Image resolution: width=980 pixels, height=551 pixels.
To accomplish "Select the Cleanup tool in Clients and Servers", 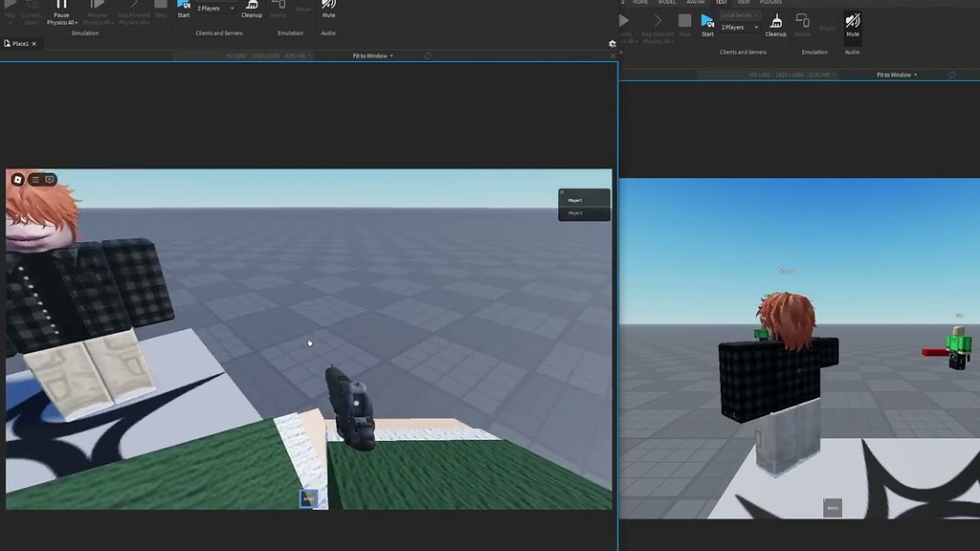I will [x=252, y=11].
